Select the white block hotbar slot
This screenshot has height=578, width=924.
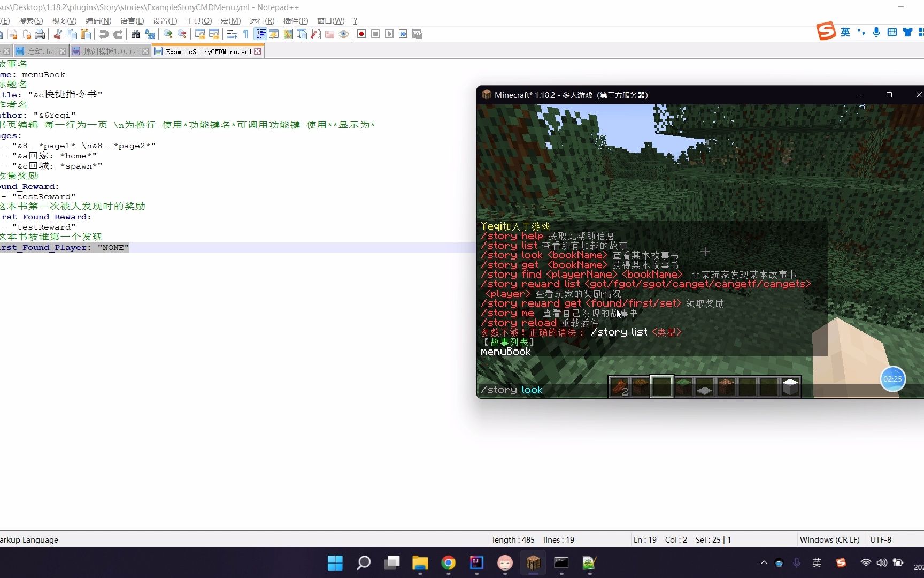point(790,386)
